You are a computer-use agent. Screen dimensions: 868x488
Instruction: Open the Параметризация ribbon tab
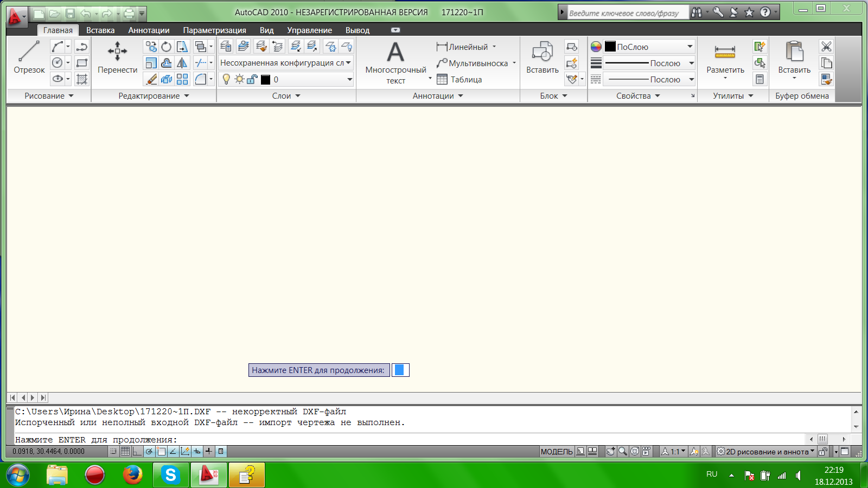click(x=214, y=30)
